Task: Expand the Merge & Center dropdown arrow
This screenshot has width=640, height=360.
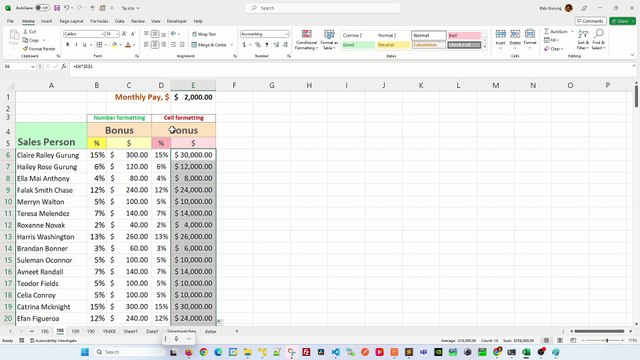Action: coord(231,45)
